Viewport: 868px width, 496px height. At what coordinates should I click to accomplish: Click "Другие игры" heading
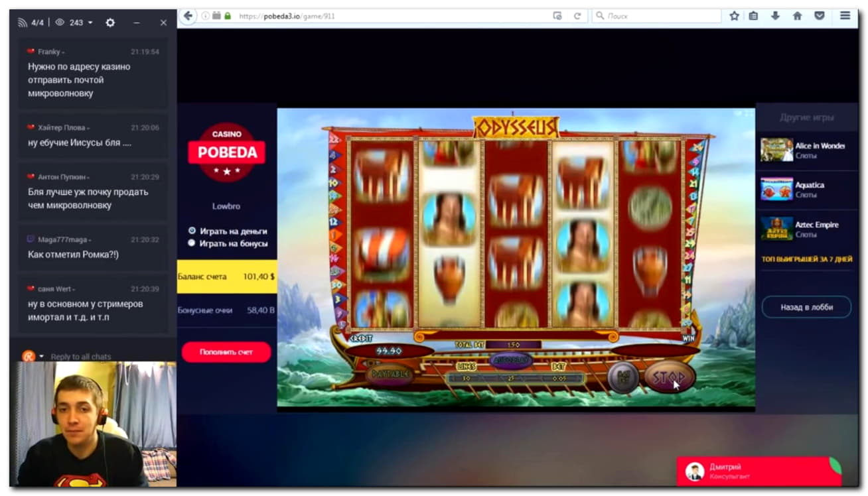[x=806, y=117]
